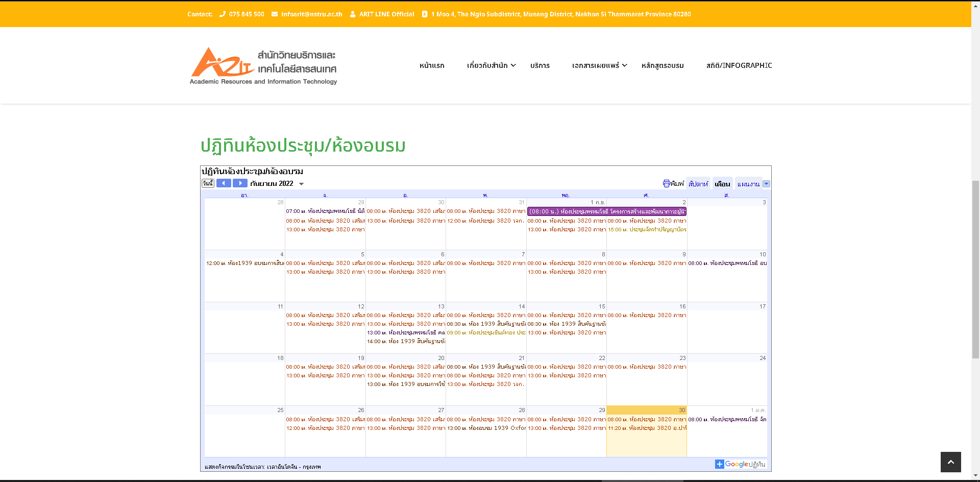Screen dimensions: 980x482
Task: Click the envelope icon beside infoarit@nstru.ac.th
Action: tap(275, 14)
